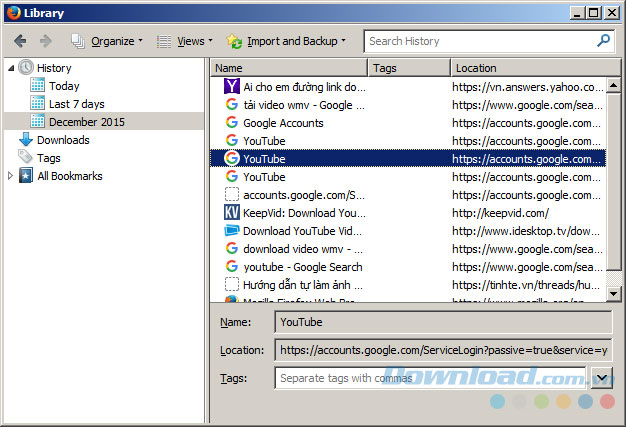The width and height of the screenshot is (626, 427).
Task: Collapse the History tree node
Action: tap(10, 68)
